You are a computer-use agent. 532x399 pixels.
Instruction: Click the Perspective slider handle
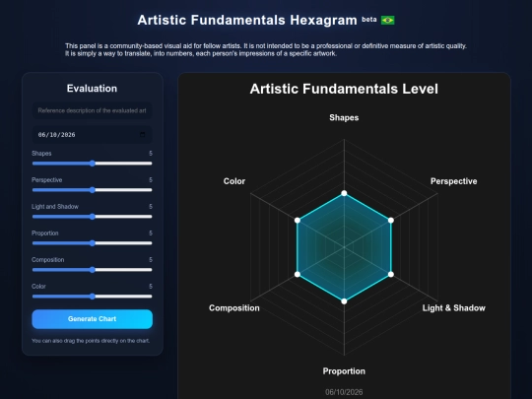(93, 190)
